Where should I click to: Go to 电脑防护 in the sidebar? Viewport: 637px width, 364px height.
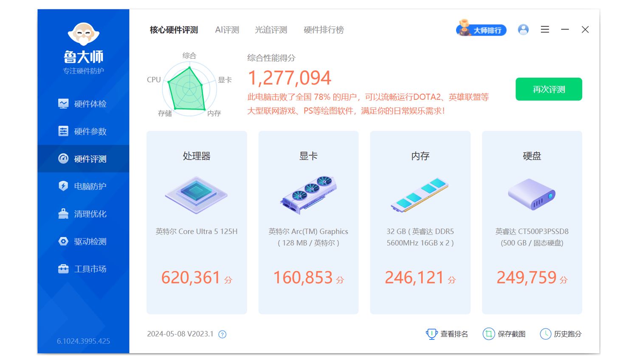pos(83,186)
